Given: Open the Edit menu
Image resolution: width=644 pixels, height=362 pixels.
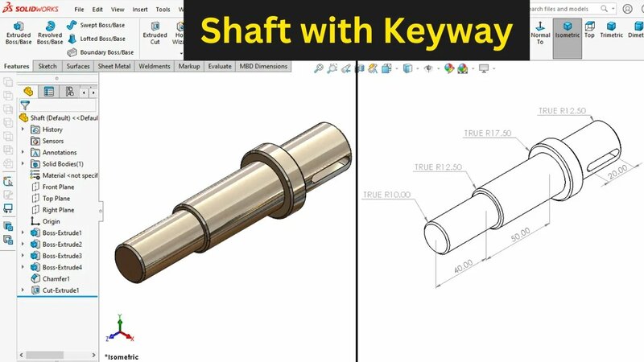Looking at the screenshot, I should [97, 9].
